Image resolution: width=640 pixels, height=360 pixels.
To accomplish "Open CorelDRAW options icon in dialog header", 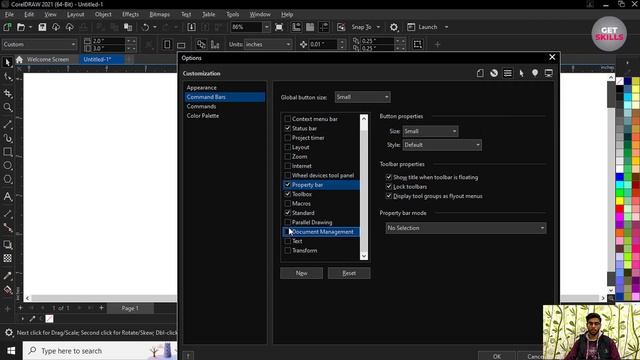I will pyautogui.click(x=494, y=73).
